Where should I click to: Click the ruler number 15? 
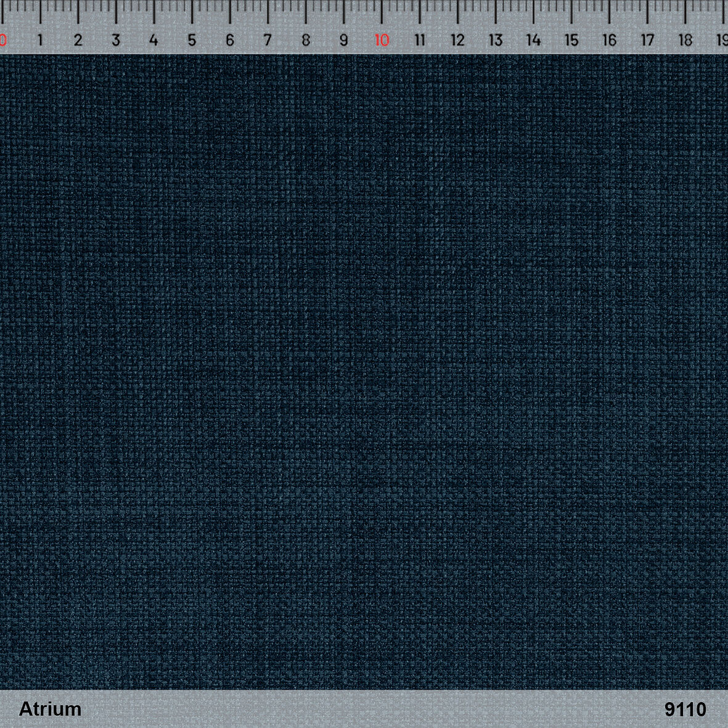pyautogui.click(x=571, y=41)
